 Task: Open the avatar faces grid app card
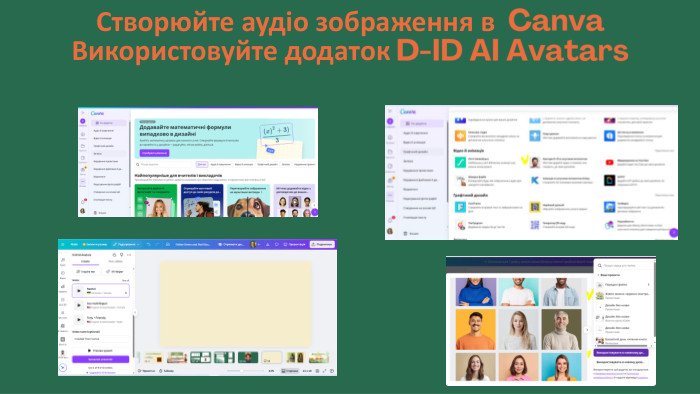point(294,201)
